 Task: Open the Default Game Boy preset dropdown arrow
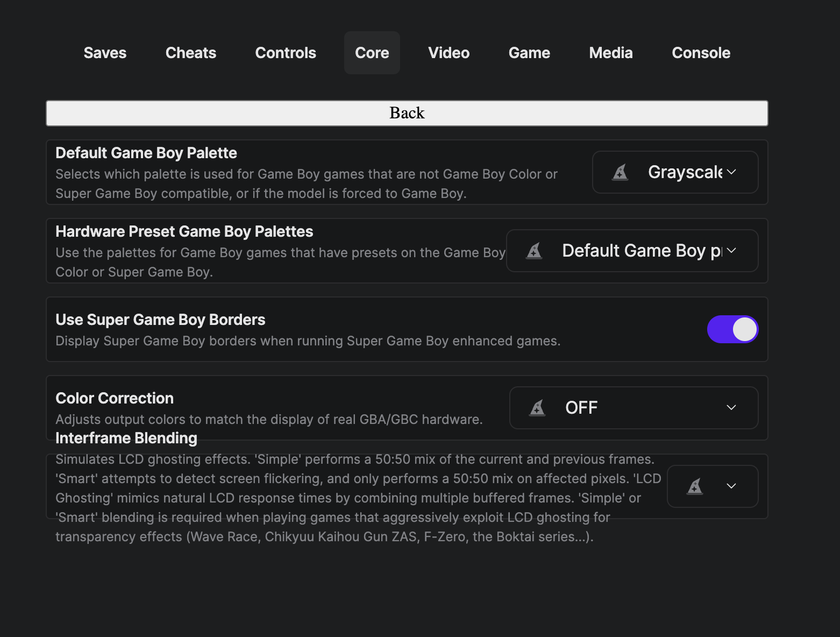731,251
